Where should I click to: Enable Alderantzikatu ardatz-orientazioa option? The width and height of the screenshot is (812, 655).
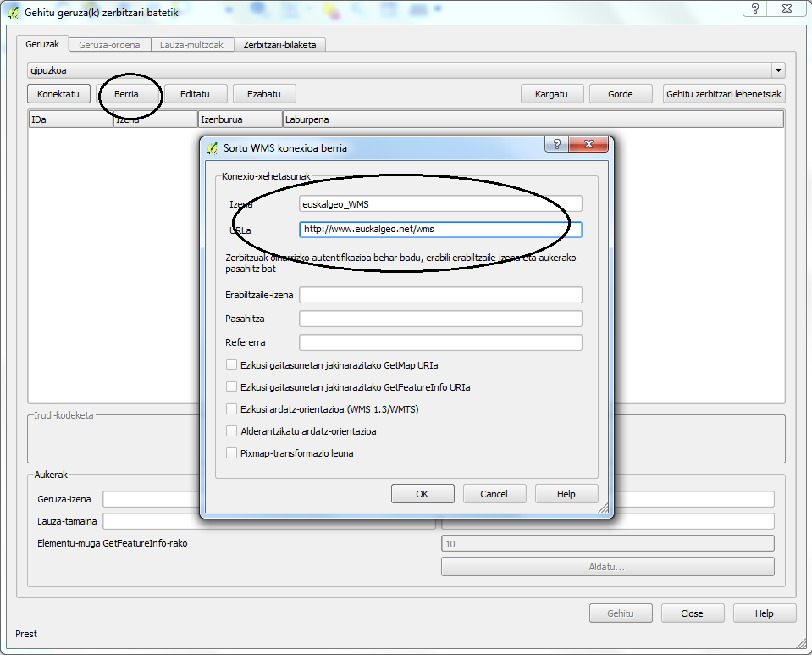tap(232, 431)
